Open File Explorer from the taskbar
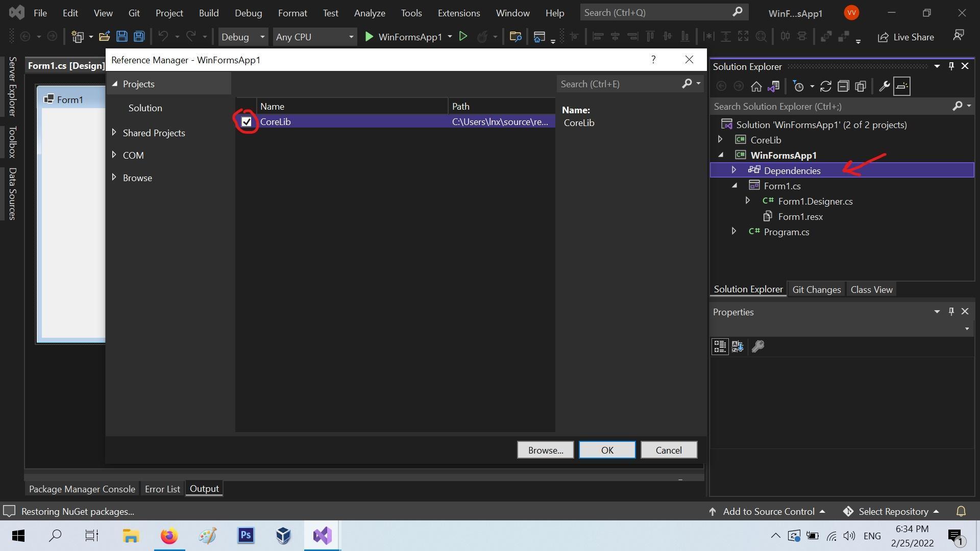 pos(131,536)
